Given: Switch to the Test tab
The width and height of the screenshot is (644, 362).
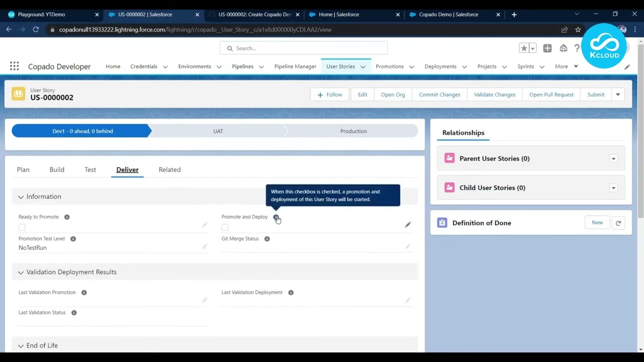Looking at the screenshot, I should click(x=90, y=169).
